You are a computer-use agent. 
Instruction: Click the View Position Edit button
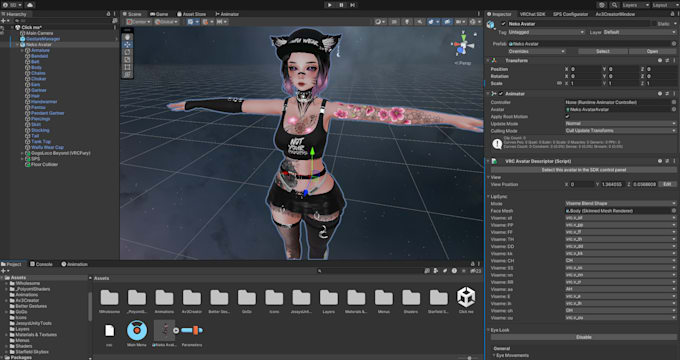click(667, 184)
